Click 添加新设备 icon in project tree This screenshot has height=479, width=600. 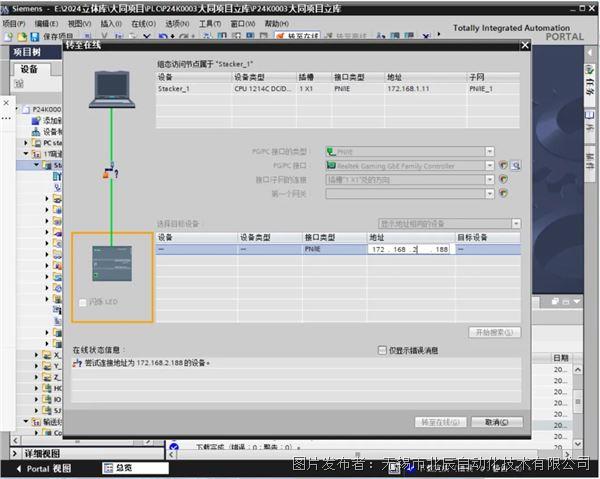[x=36, y=121]
